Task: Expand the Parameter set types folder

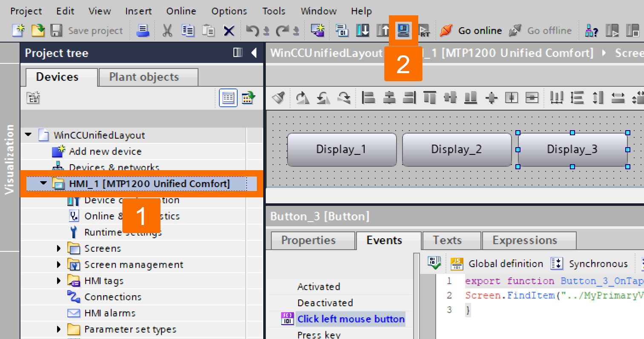Action: 59,329
